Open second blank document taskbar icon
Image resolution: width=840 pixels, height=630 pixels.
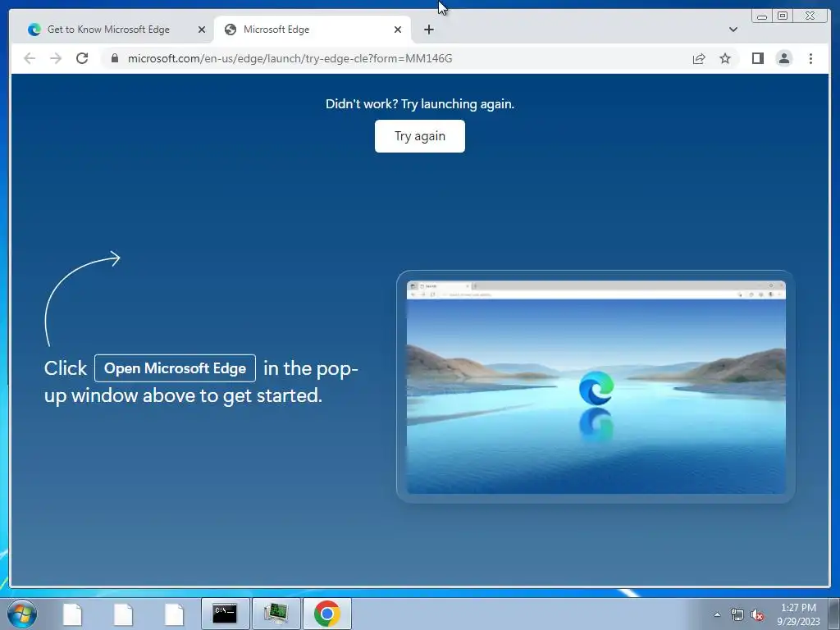pos(123,614)
